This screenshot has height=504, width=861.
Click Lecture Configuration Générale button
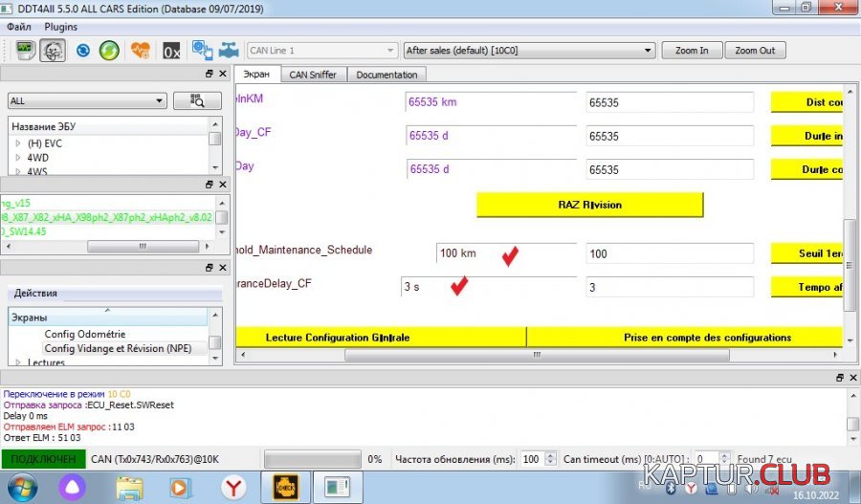click(381, 337)
